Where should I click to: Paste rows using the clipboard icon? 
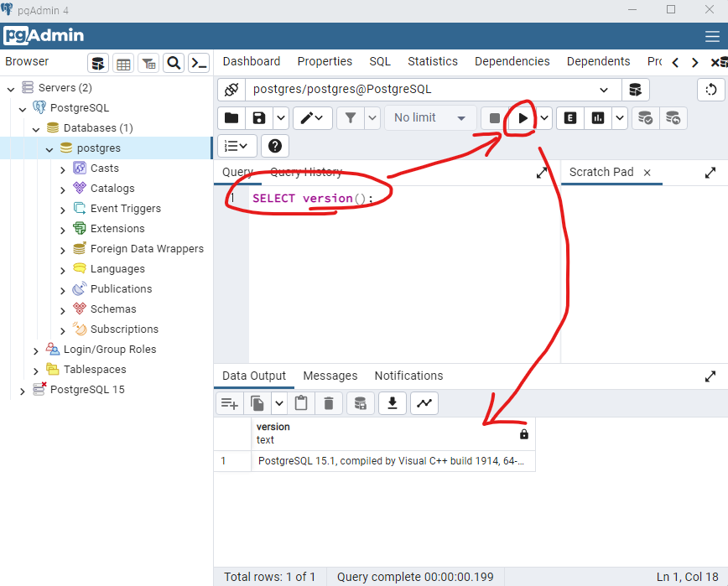301,403
